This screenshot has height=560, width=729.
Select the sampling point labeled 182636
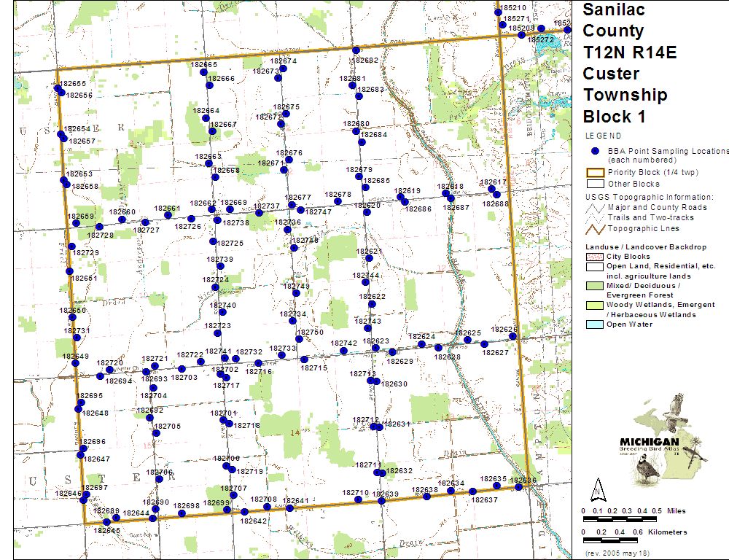518,486
